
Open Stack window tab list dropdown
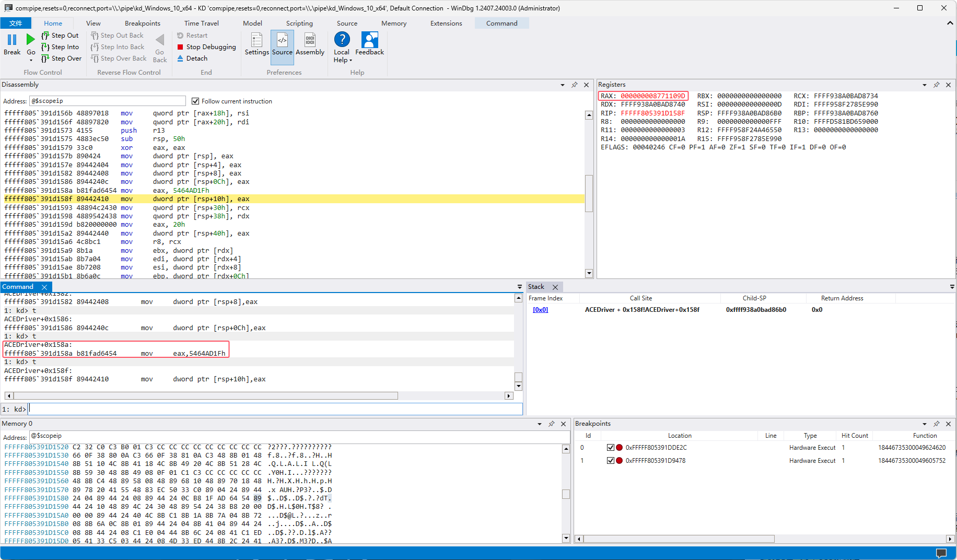click(952, 287)
